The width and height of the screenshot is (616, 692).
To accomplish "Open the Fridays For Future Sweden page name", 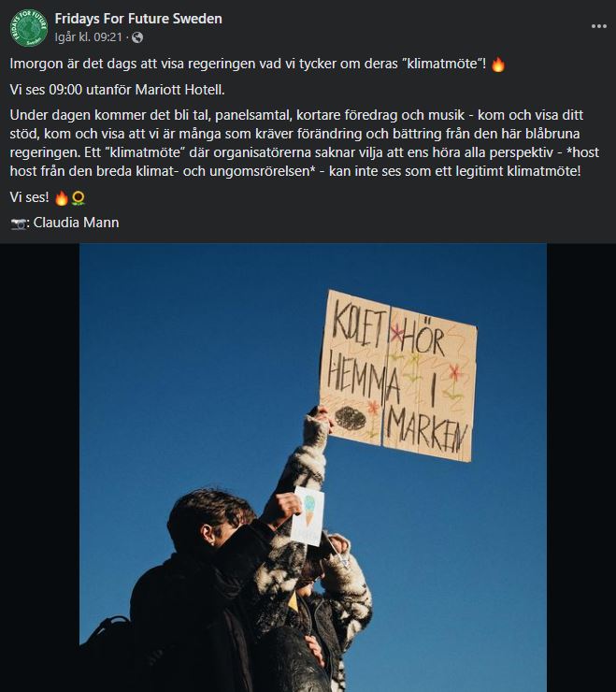I will tap(138, 19).
